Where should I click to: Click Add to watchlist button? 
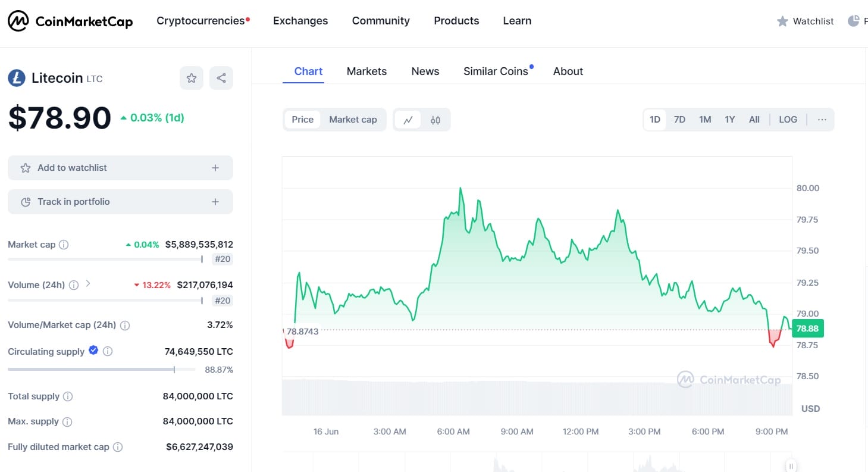pos(120,168)
